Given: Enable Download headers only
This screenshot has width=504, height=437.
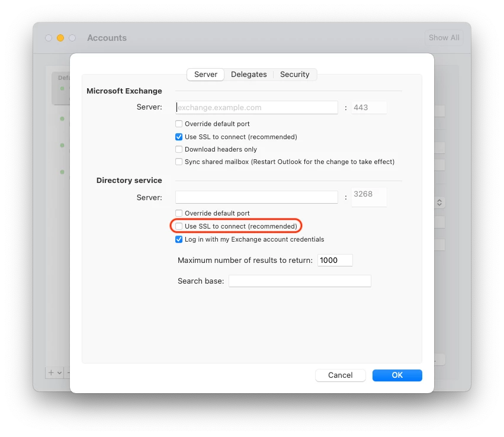Looking at the screenshot, I should 179,149.
